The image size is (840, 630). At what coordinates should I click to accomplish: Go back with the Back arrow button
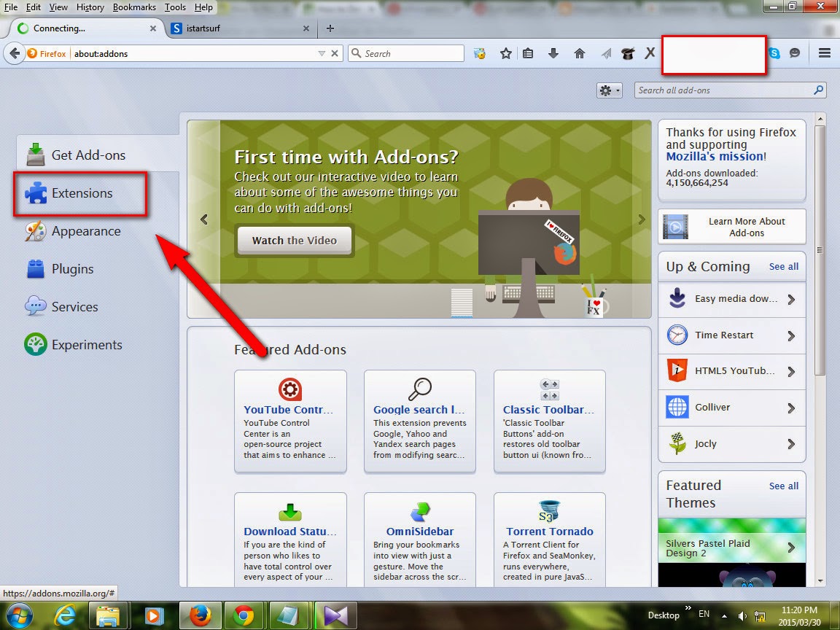pos(15,53)
